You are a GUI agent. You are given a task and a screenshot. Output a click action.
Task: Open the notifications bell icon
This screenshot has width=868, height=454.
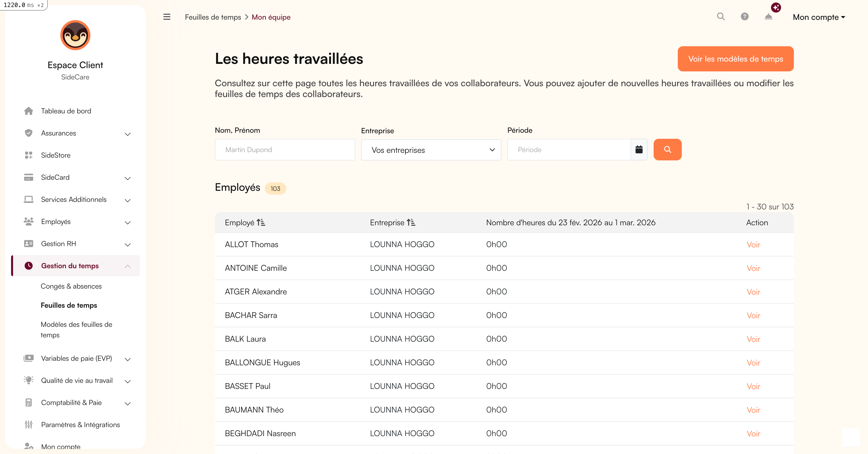pos(768,17)
